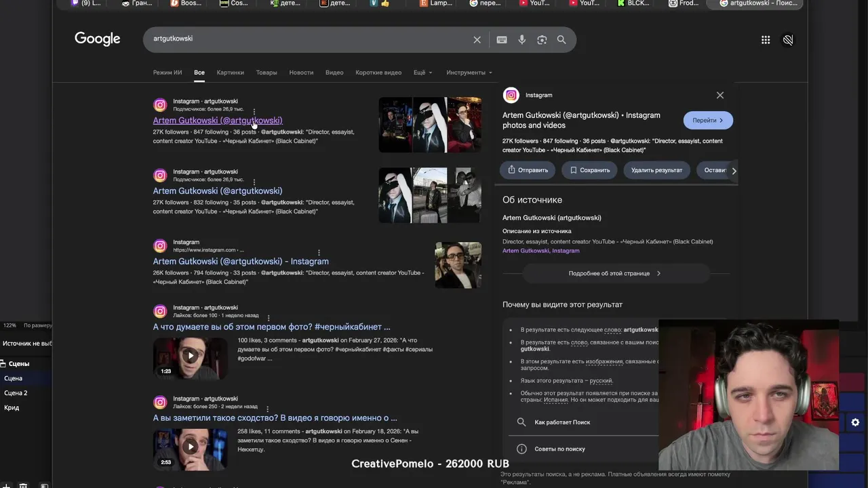Click the trash icon below the scenes list
868x488 pixels.
23,485
